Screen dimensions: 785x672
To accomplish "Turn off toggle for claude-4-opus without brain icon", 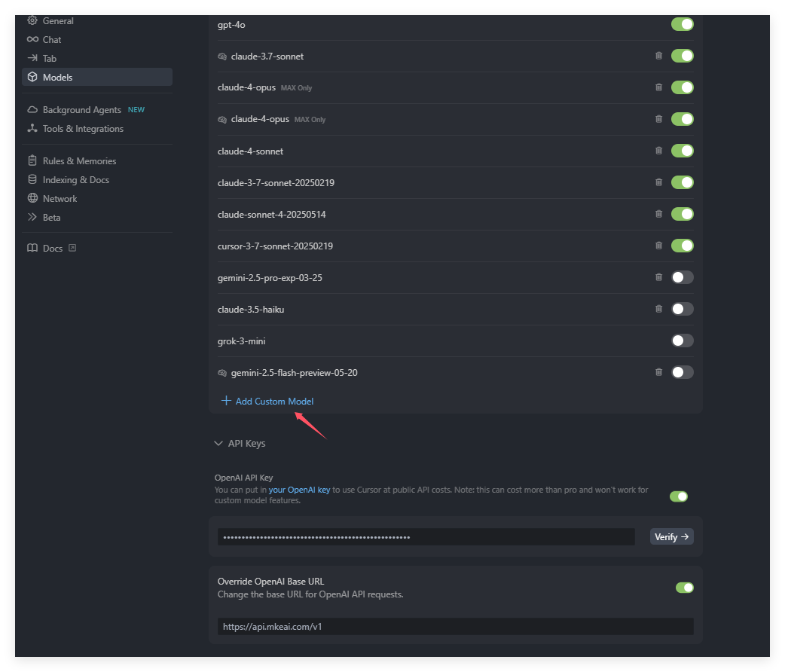I will [x=683, y=87].
